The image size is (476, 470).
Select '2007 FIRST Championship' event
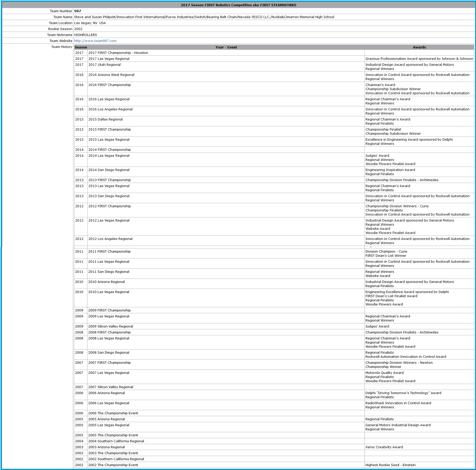pyautogui.click(x=109, y=363)
